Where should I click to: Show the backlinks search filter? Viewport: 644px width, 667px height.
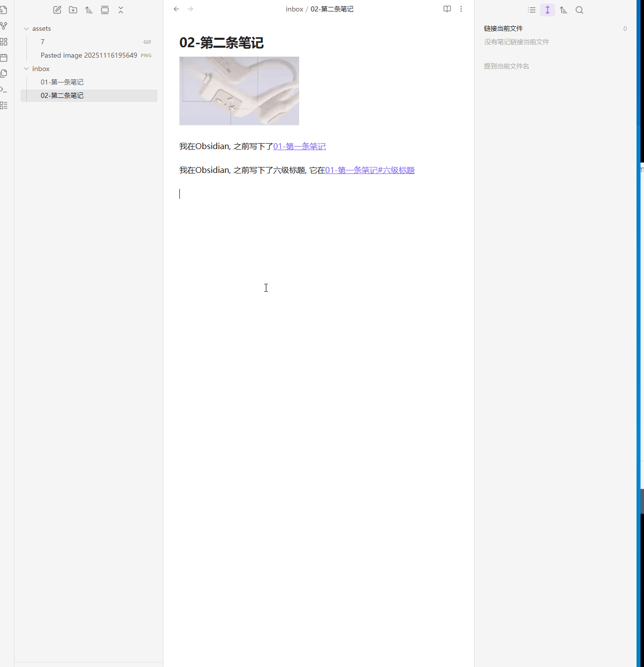pos(579,10)
